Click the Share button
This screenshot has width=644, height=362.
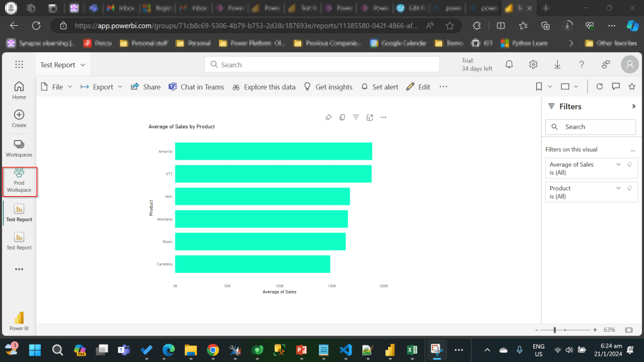pyautogui.click(x=146, y=87)
